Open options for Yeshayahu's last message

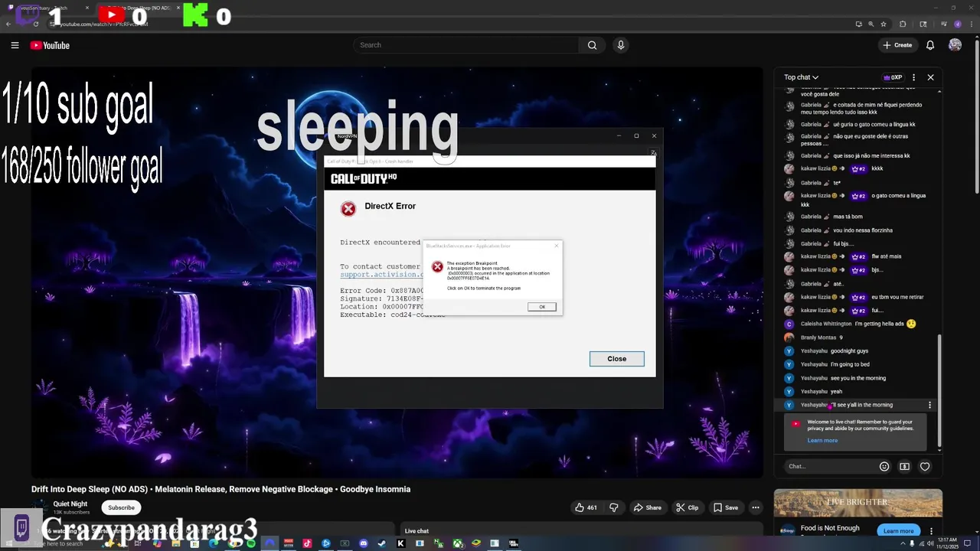pyautogui.click(x=930, y=405)
